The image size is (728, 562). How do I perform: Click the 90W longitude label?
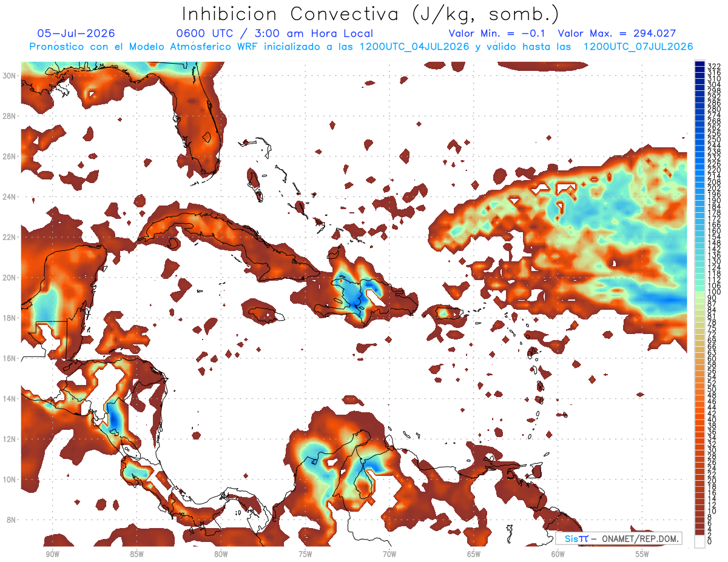click(x=52, y=554)
